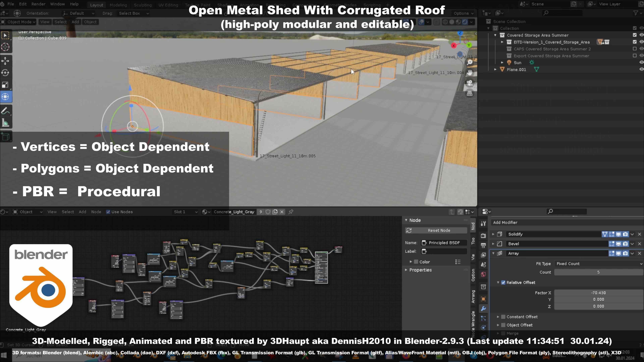The height and width of the screenshot is (362, 644).
Task: Open the Output properties tab
Action: 483,245
